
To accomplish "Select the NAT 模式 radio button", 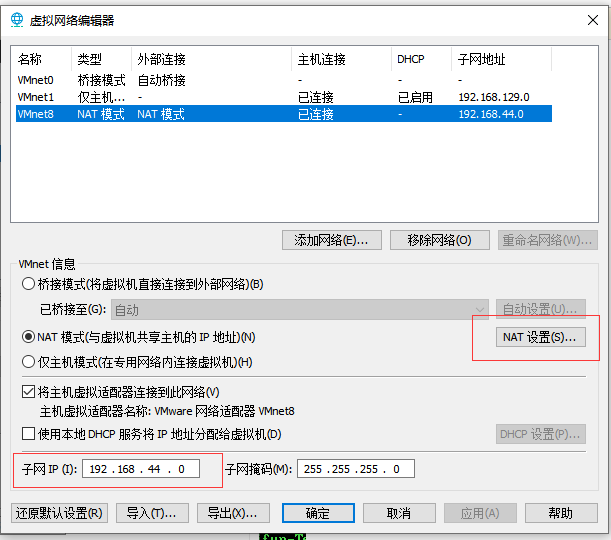I will click(x=28, y=337).
